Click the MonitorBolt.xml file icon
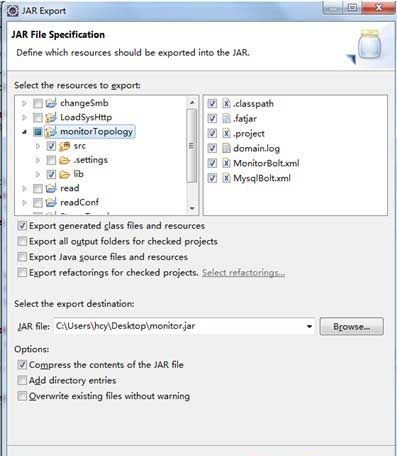Image resolution: width=397 pixels, height=456 pixels. tap(226, 163)
